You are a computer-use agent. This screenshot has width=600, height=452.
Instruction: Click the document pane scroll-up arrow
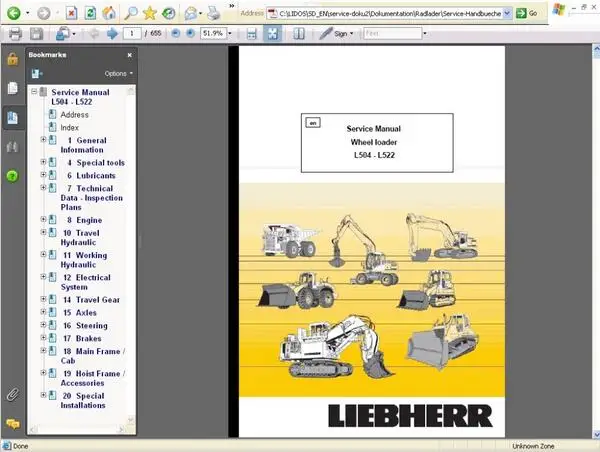click(596, 49)
